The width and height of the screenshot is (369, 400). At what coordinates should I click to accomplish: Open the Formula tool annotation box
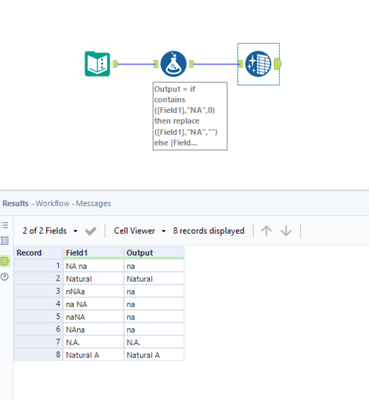pos(190,116)
